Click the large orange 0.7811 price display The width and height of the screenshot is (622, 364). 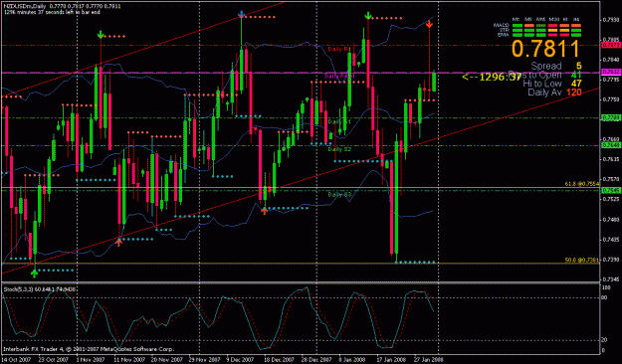tap(545, 49)
